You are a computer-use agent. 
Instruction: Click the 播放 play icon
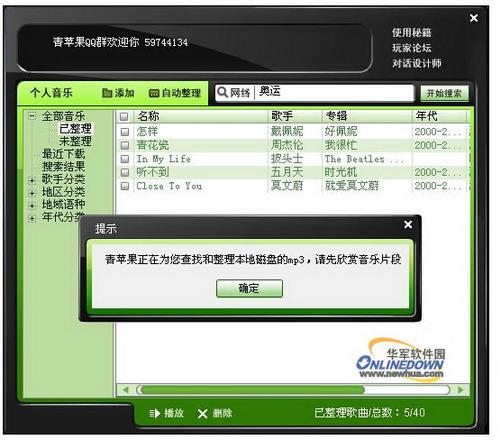(155, 414)
